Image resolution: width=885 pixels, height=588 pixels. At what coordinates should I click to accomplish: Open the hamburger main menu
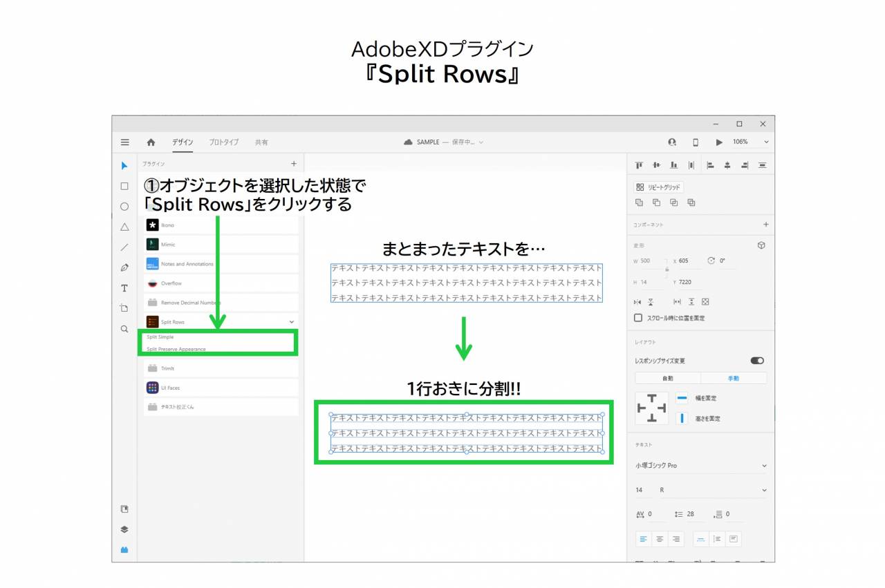[x=124, y=142]
